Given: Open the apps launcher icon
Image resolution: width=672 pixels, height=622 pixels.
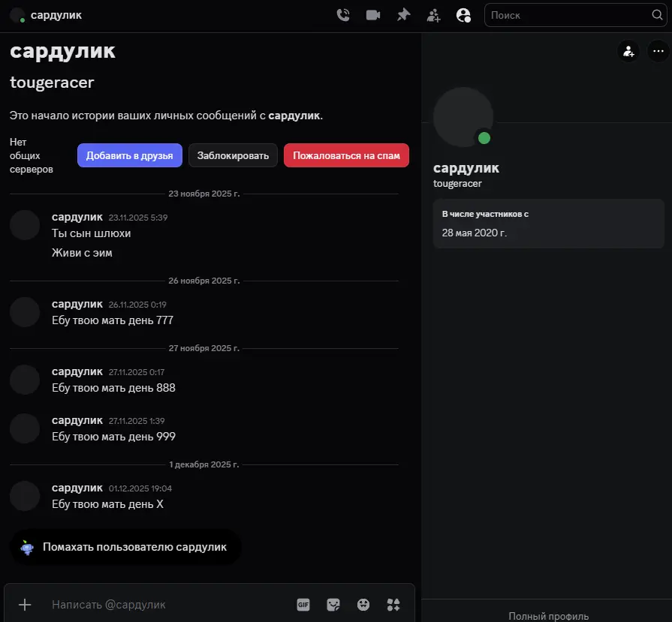Looking at the screenshot, I should tap(393, 605).
